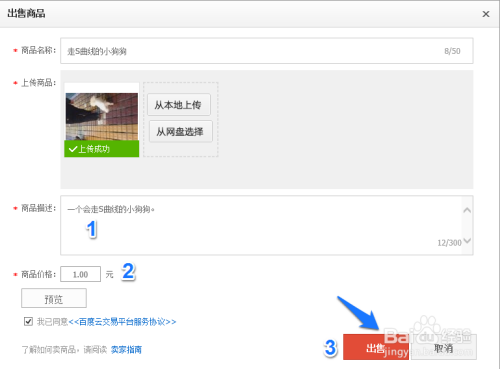Click the 商品价格 label
The width and height of the screenshot is (500, 369).
(38, 274)
